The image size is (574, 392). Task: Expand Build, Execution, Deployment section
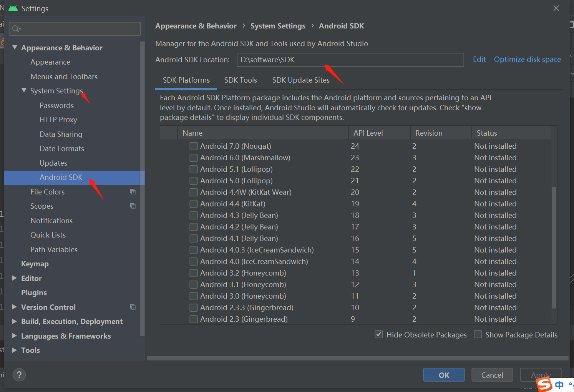[x=15, y=321]
